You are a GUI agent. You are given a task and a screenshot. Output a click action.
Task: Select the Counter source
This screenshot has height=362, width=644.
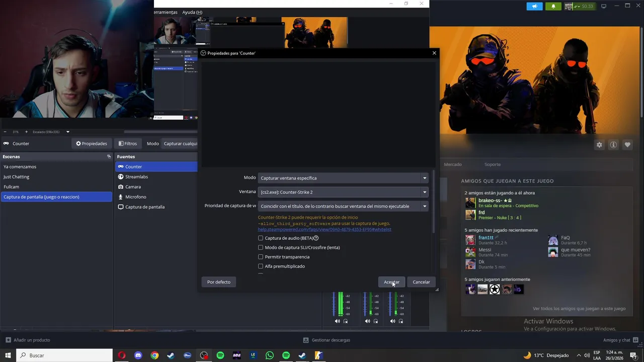156,166
